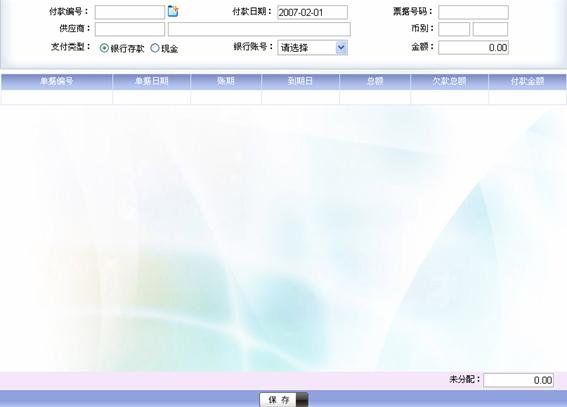Click the second 币别 input box

click(x=490, y=29)
